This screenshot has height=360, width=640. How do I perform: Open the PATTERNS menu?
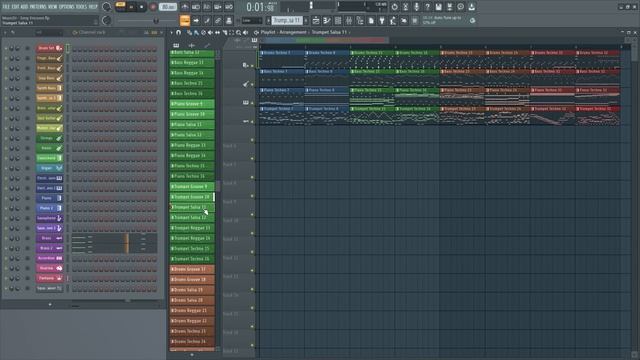[x=38, y=7]
